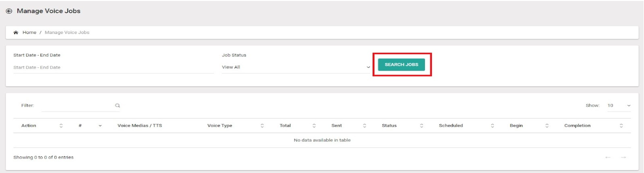Viewport: 644px width, 173px height.
Task: Go to next page arrow
Action: [623, 157]
